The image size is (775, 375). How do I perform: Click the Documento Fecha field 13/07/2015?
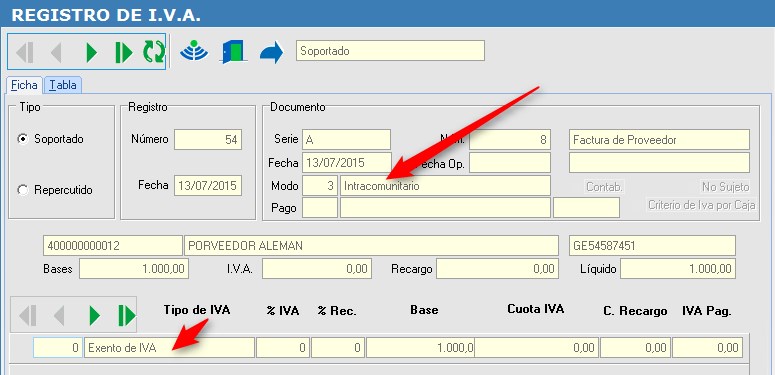pos(346,163)
